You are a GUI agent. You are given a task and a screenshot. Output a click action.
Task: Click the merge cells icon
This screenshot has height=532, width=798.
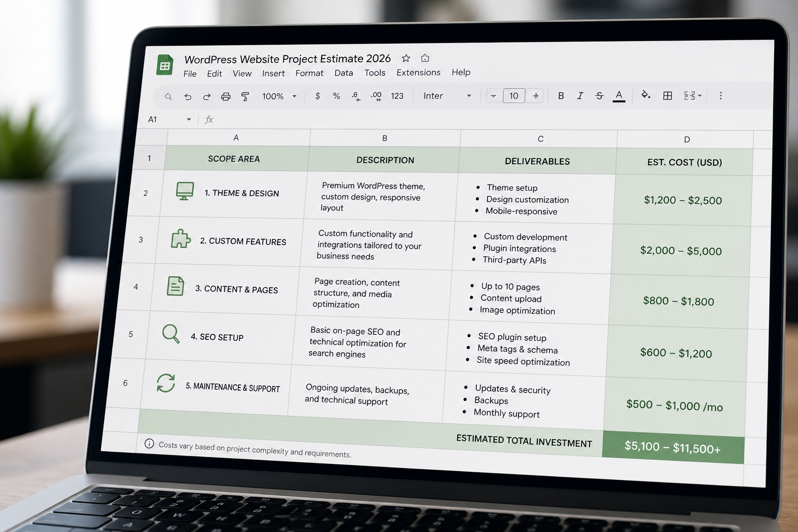pyautogui.click(x=689, y=96)
